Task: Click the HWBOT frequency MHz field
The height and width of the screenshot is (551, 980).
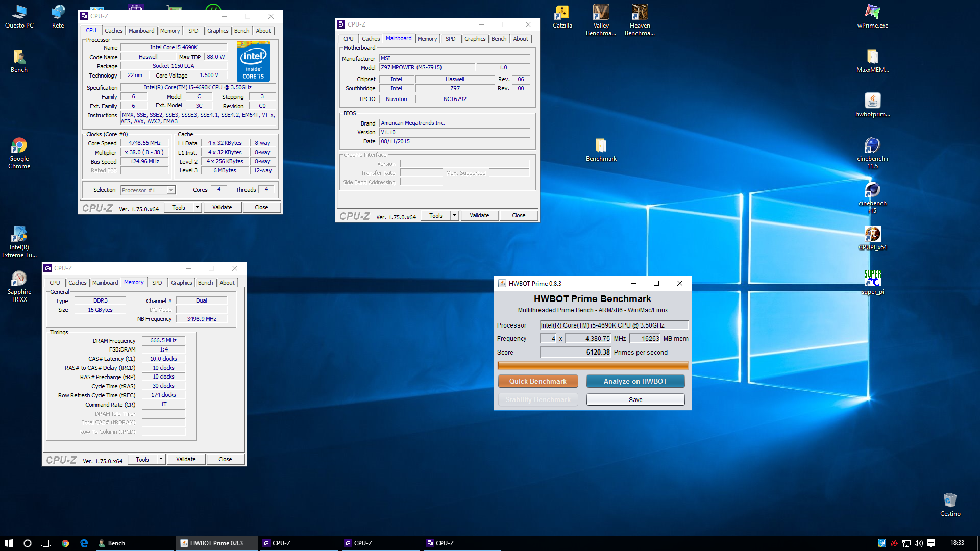Action: pyautogui.click(x=589, y=338)
